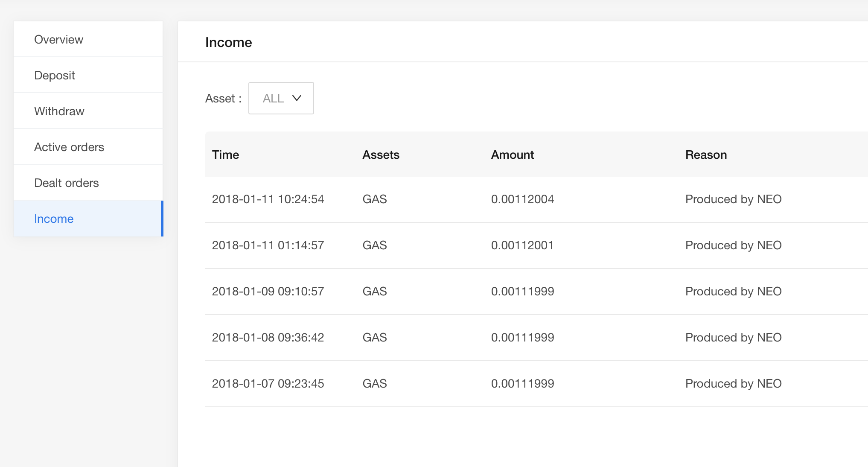Navigate to Active orders
This screenshot has height=467, width=868.
69,147
